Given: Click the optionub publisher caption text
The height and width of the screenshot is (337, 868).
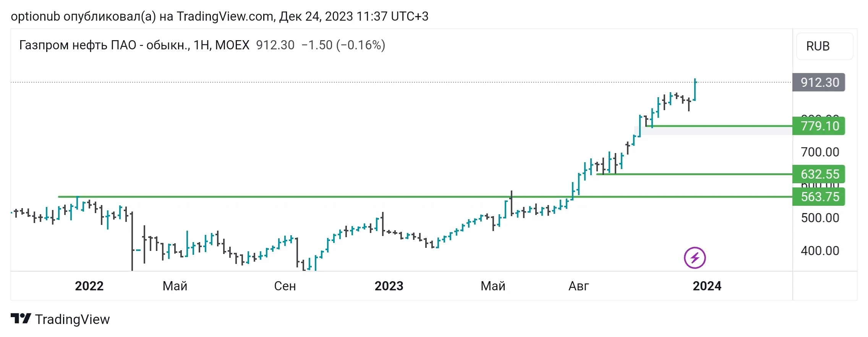Looking at the screenshot, I should pyautogui.click(x=220, y=16).
